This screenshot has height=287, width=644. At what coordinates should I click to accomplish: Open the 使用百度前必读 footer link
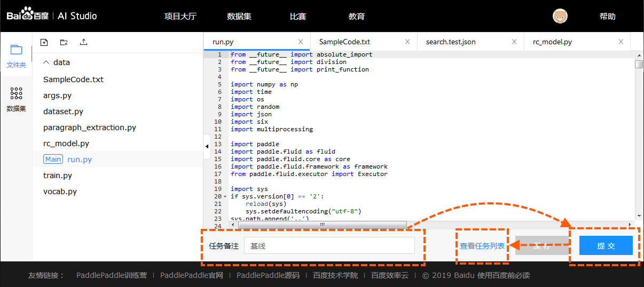pos(504,275)
